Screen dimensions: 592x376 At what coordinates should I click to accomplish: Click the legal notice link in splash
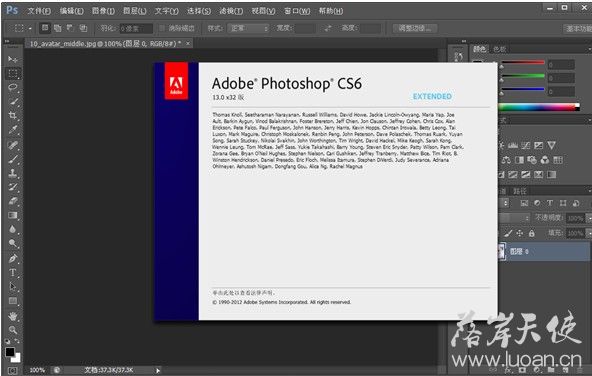tap(243, 293)
